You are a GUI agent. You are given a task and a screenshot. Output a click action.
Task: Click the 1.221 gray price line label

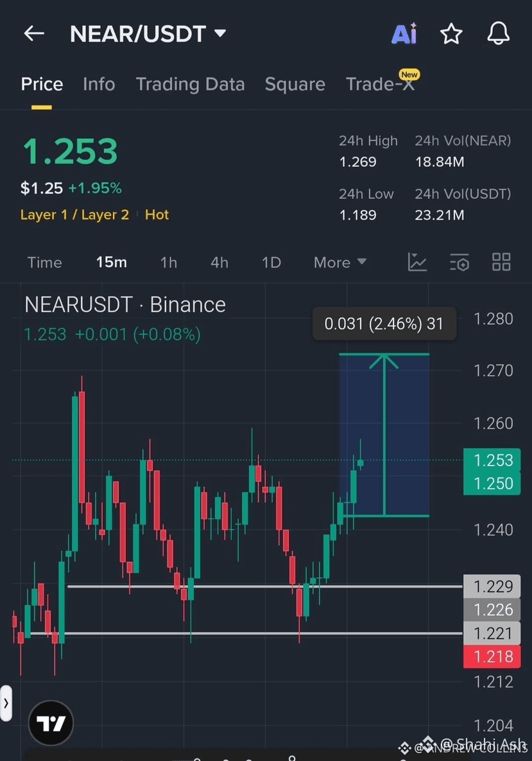[492, 633]
